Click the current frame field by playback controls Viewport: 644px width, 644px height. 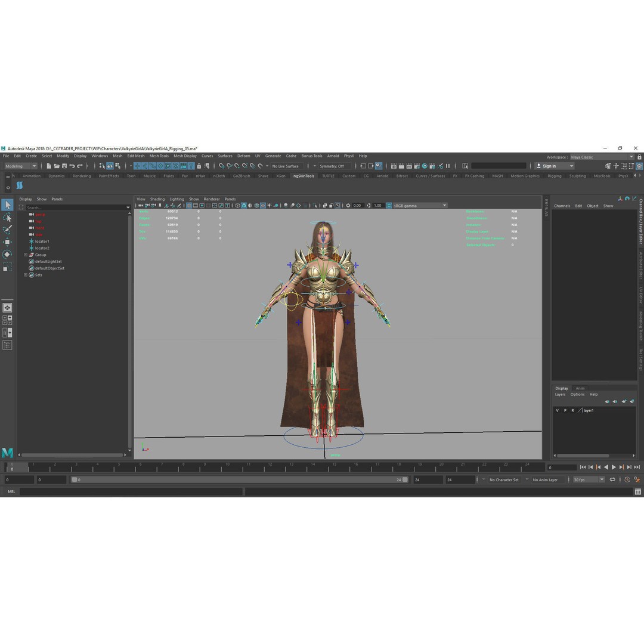[x=562, y=467]
